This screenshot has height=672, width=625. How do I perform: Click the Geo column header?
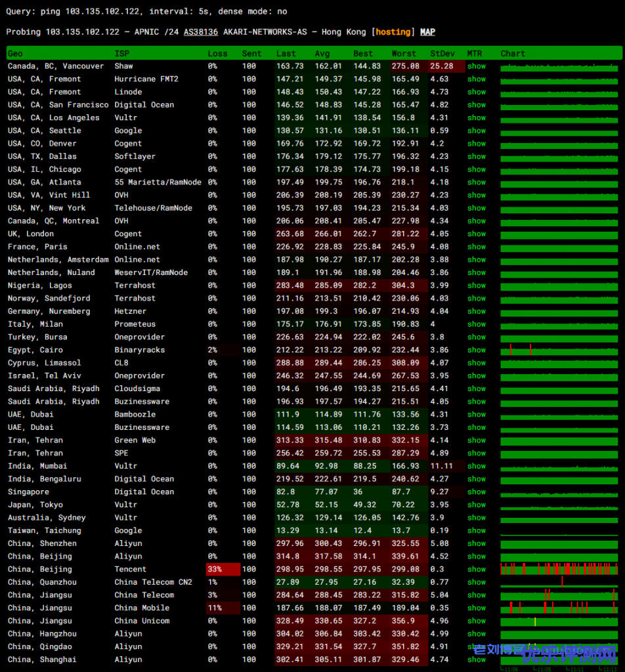click(x=15, y=54)
